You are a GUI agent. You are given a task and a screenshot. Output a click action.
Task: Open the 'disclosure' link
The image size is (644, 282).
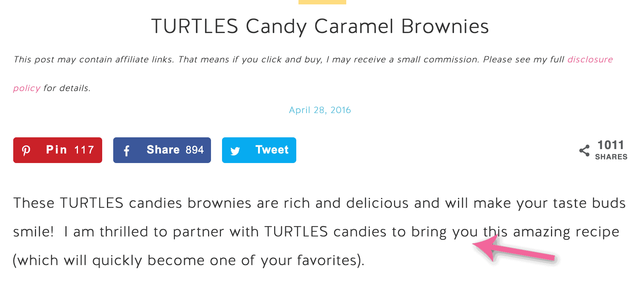tap(590, 59)
